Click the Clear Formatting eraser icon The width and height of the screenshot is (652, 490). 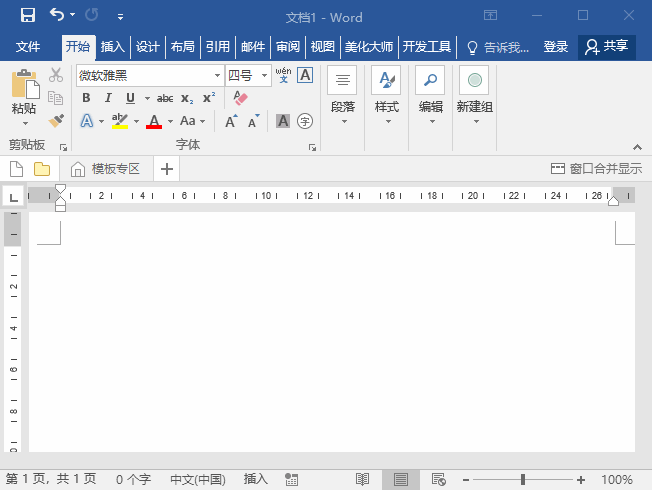pos(240,98)
